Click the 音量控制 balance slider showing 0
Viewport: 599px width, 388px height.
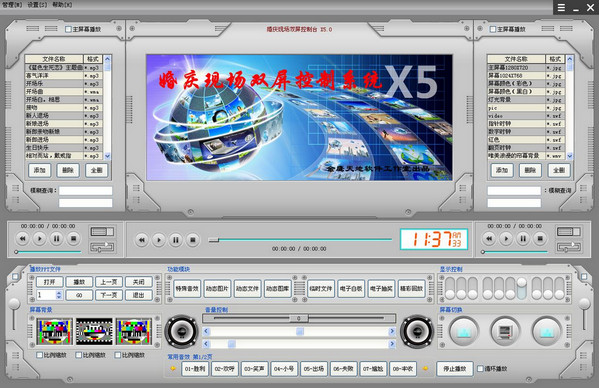point(299,318)
